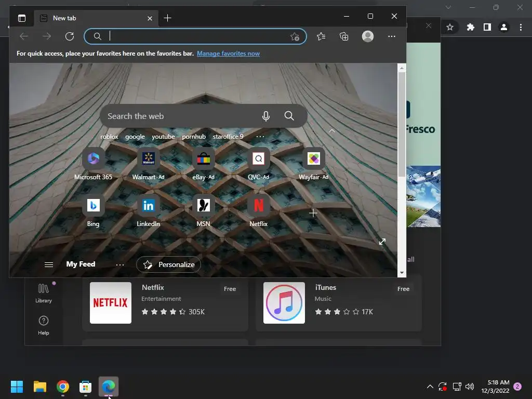The height and width of the screenshot is (399, 532).
Task: Open Windows Start menu
Action: tap(17, 387)
